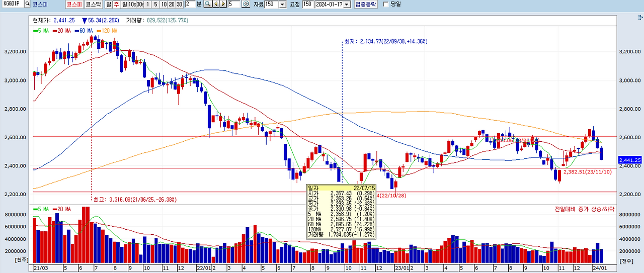Viewport: 644px width, 273px height.
Task: Select the 10s tick interval
Action: (132, 4)
